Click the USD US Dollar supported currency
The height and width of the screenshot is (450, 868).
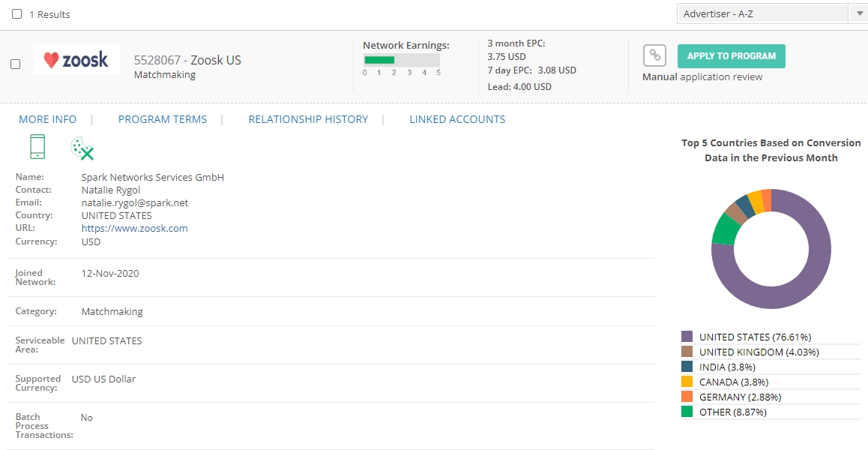103,379
